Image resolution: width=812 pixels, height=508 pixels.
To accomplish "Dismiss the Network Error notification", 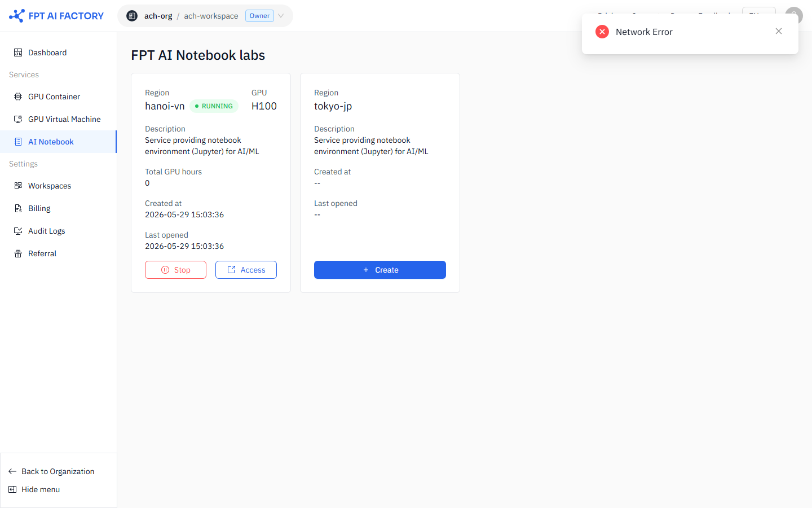I will coord(779,31).
